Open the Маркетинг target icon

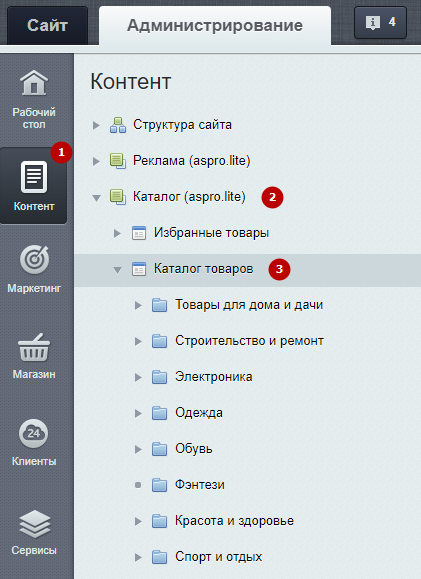[34, 260]
